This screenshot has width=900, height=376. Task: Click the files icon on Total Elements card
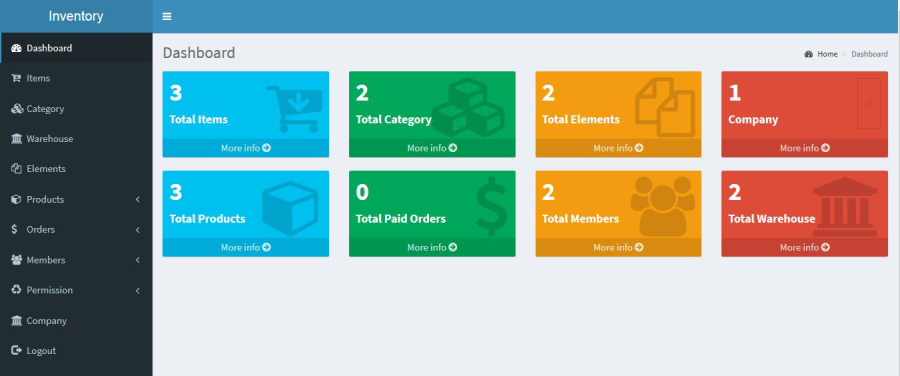[665, 107]
